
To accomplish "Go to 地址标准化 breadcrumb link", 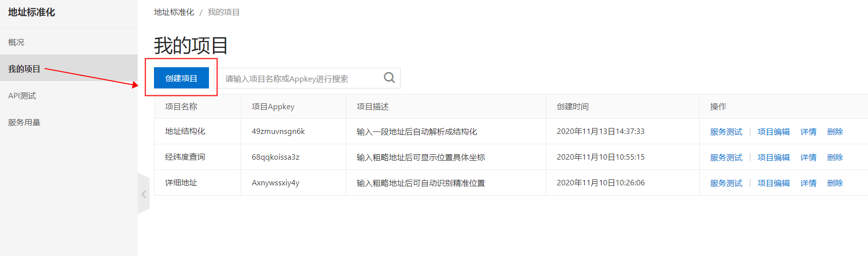I will pyautogui.click(x=174, y=12).
